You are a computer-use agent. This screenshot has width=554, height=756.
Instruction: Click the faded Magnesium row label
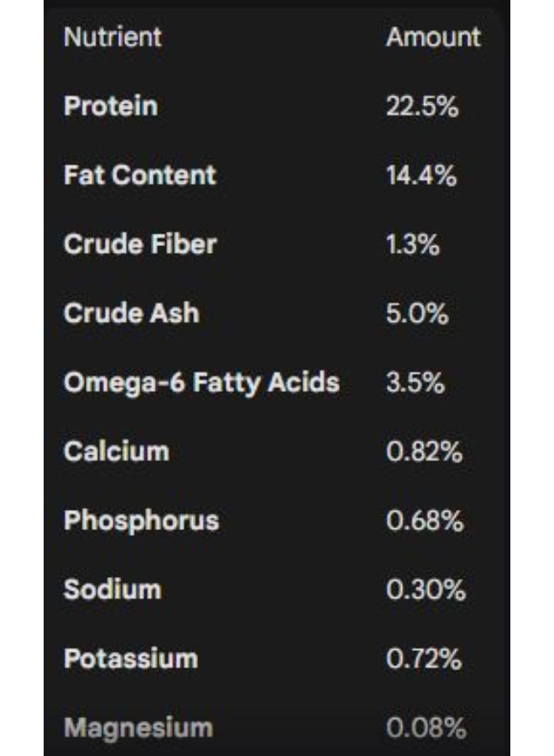(x=138, y=727)
